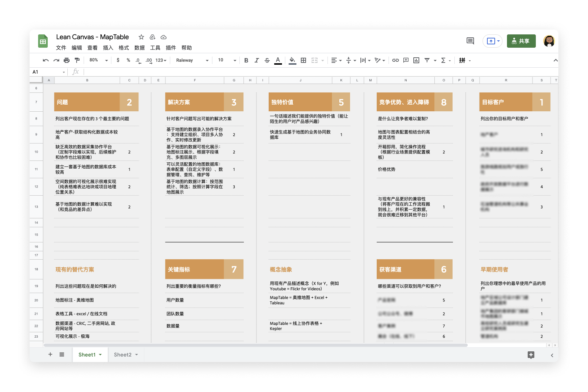Open the cell borders tool
The width and height of the screenshot is (588, 392).
tap(303, 60)
